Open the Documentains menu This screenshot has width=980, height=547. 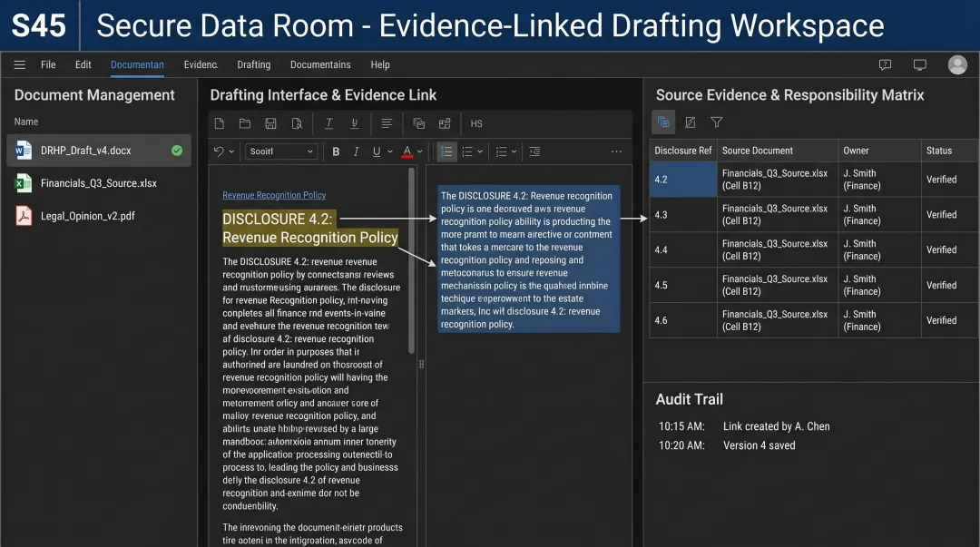point(320,64)
